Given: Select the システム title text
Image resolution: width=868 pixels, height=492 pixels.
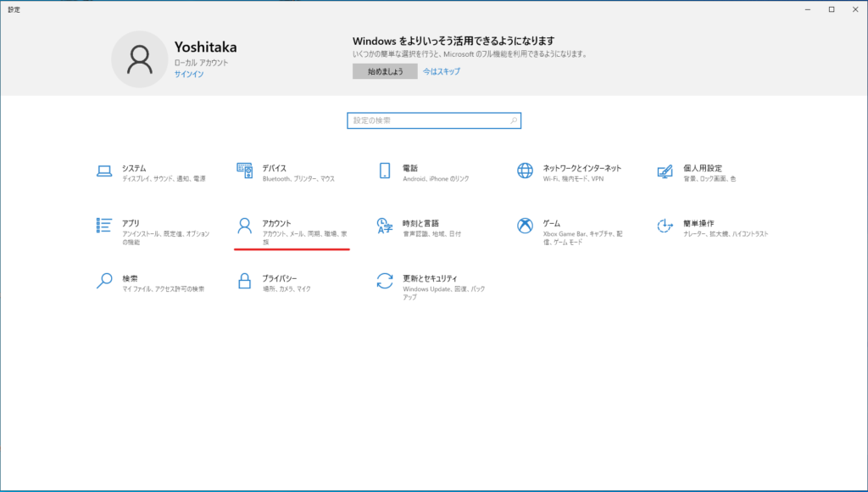Looking at the screenshot, I should click(134, 169).
